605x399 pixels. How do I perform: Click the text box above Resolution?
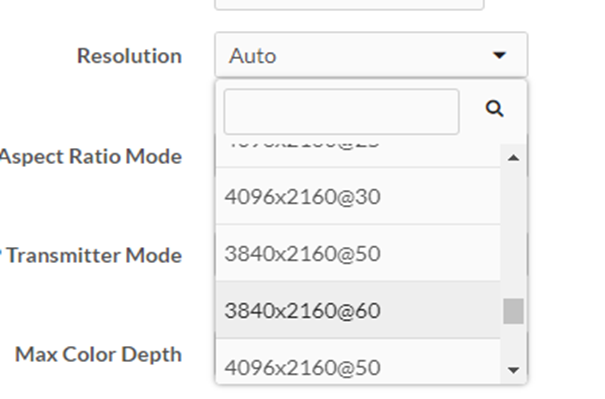coord(349,4)
